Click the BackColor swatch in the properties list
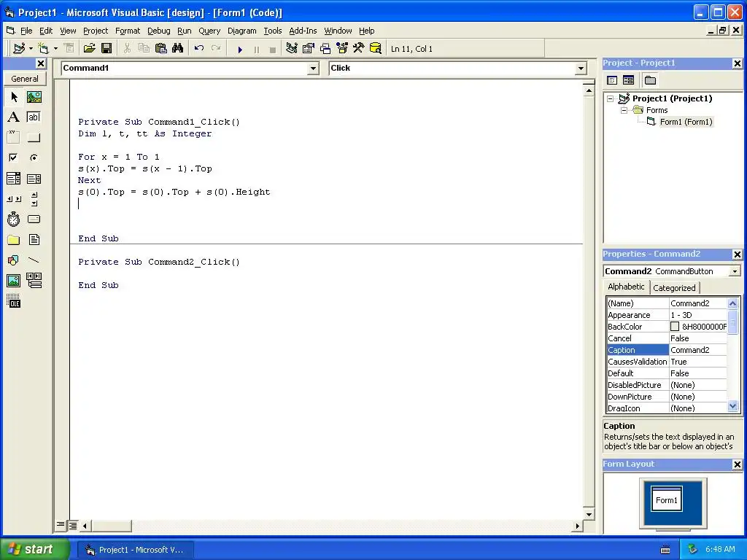 click(675, 327)
